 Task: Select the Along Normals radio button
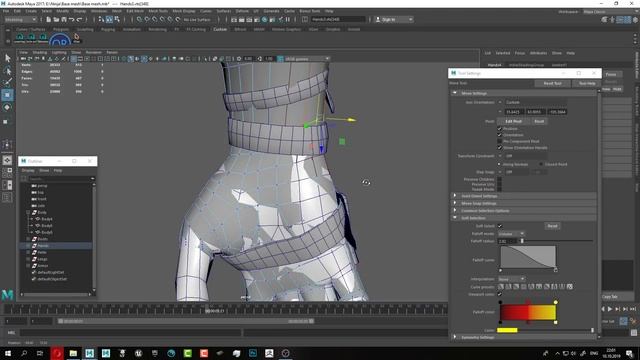coord(499,164)
